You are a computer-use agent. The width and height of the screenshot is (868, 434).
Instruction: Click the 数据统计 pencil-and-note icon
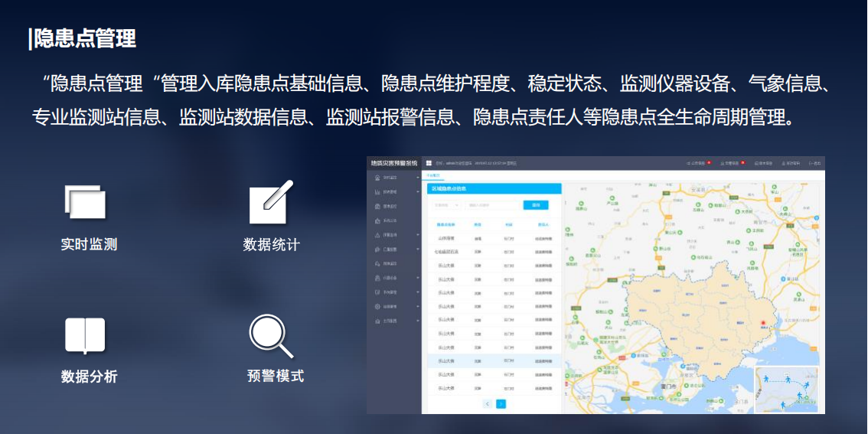(x=270, y=201)
